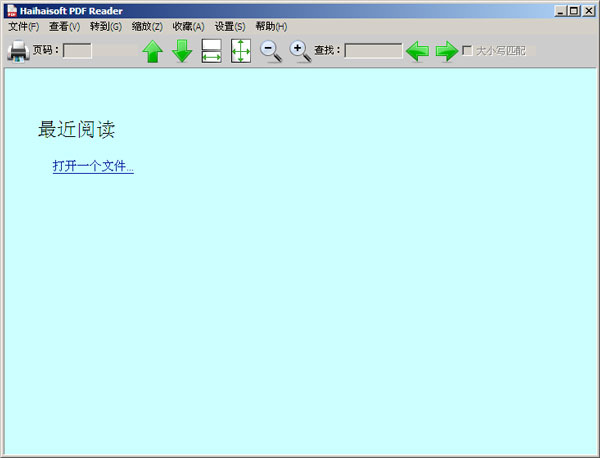
Task: Open the 收藏(A) menu
Action: pos(188,26)
